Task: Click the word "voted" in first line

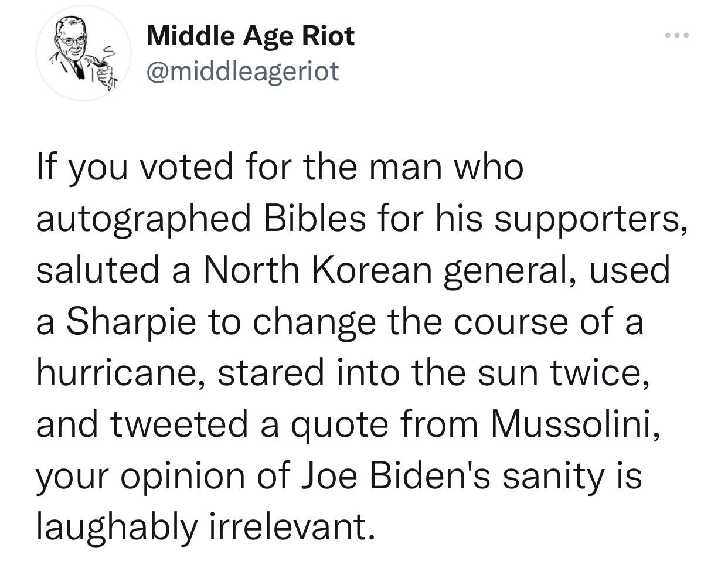Action: point(180,166)
